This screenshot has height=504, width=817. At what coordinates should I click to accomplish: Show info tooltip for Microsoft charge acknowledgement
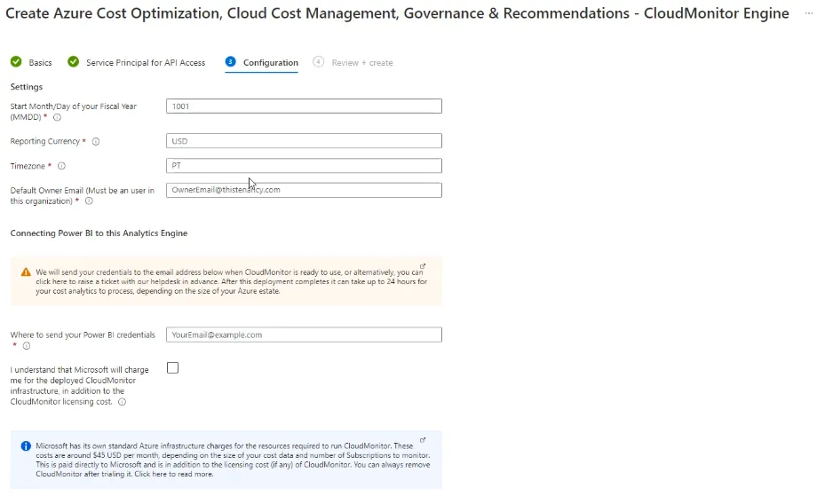pos(122,402)
